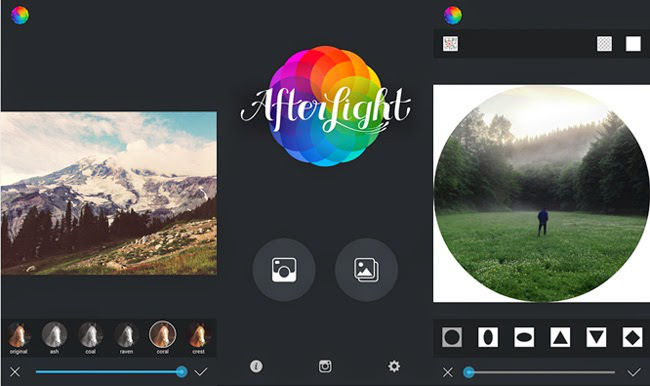This screenshot has height=386, width=650.
Task: Click the frame size slider handle
Action: (x=469, y=372)
